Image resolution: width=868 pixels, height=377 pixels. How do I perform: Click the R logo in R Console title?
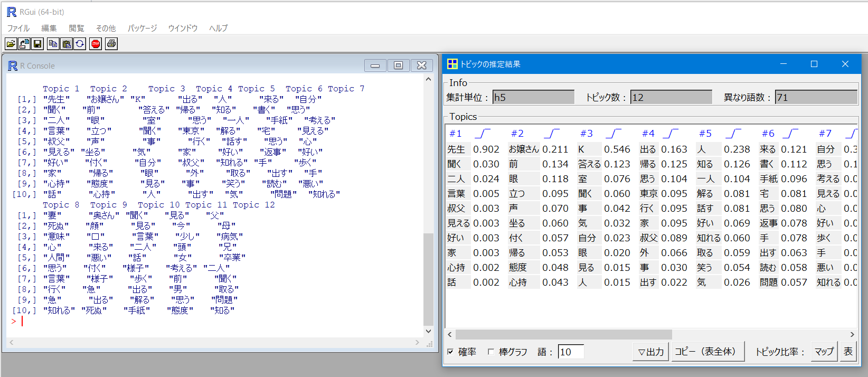point(13,65)
